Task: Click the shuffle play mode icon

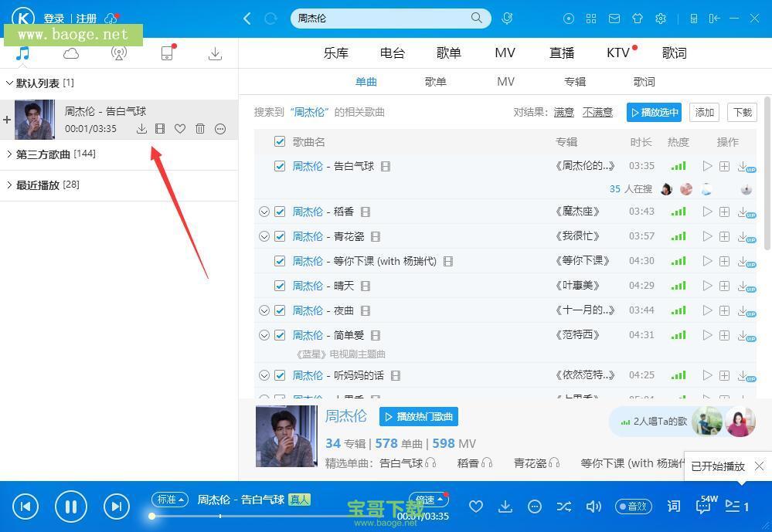Action: coord(563,506)
